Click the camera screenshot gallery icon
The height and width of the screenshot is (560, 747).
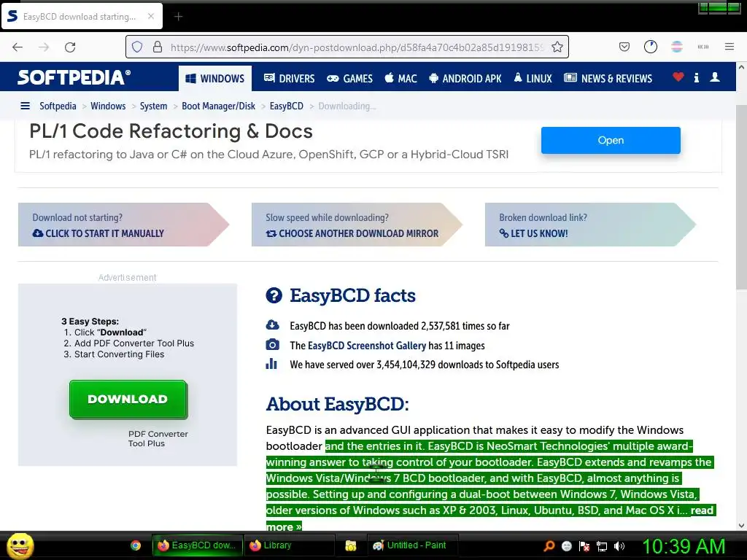tap(272, 345)
